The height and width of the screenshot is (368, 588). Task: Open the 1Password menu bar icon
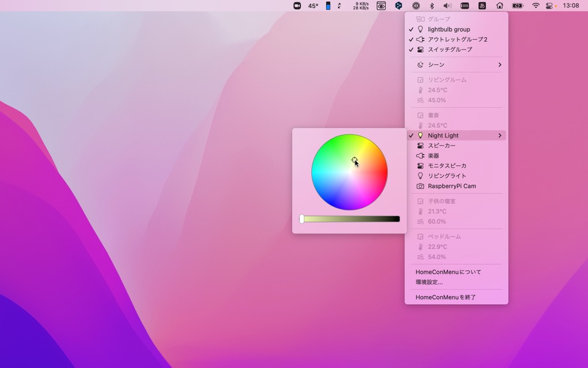click(x=416, y=6)
